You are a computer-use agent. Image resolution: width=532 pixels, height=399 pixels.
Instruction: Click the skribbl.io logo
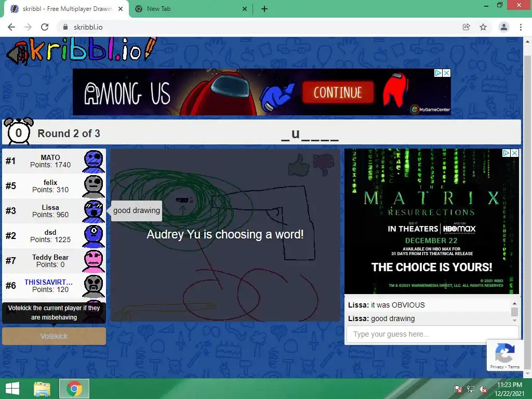[x=82, y=51]
